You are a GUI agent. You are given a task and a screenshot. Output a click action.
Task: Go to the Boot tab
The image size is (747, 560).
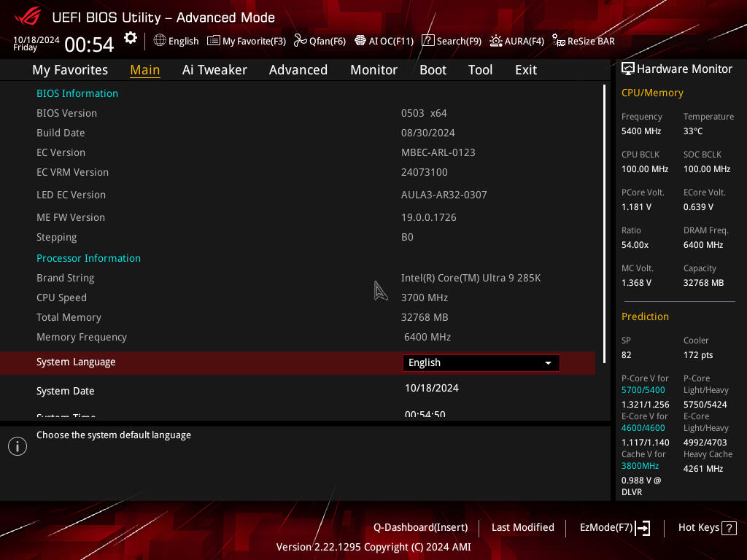[433, 70]
